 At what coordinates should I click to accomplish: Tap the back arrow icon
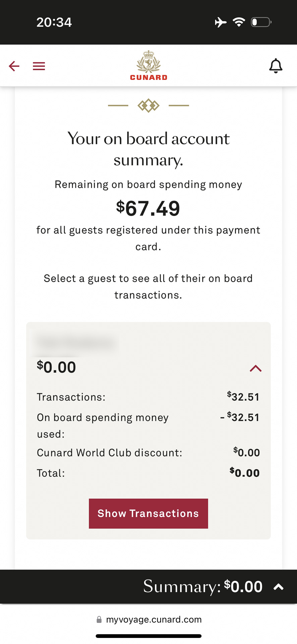point(14,66)
